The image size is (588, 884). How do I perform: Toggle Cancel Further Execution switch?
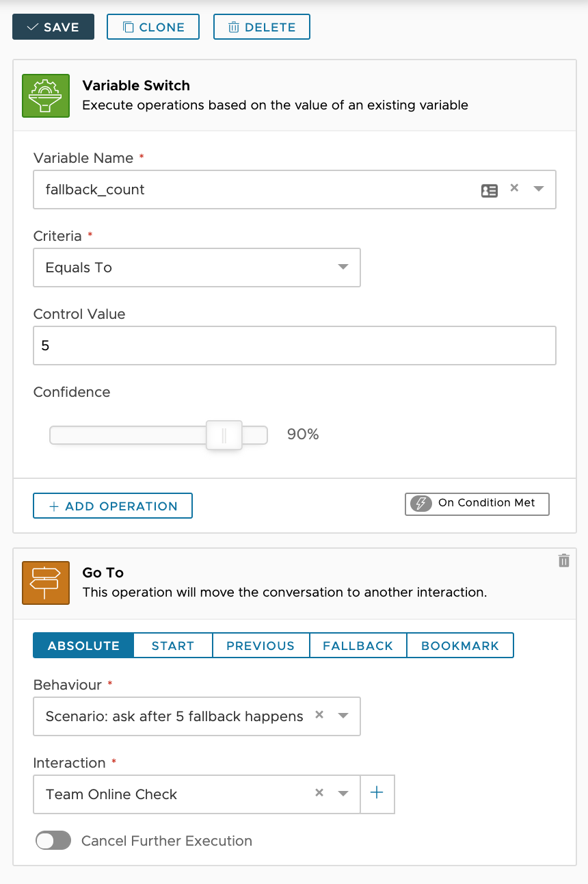click(x=53, y=841)
